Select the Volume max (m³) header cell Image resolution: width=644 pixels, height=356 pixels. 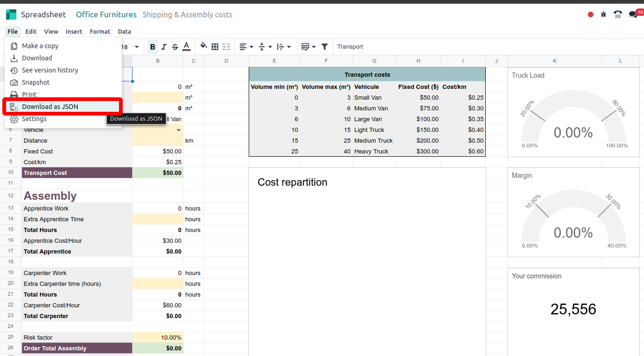coord(326,87)
